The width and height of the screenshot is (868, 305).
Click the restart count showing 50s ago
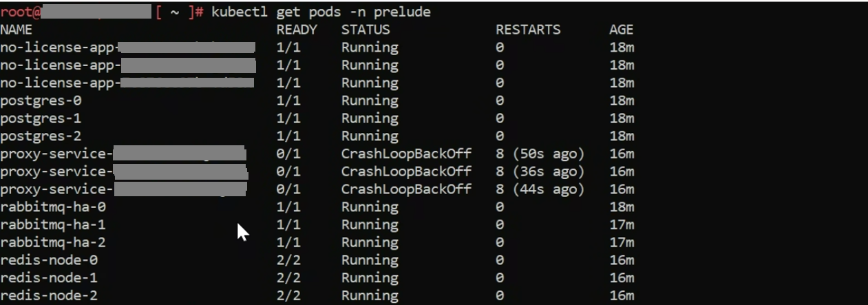coord(540,154)
